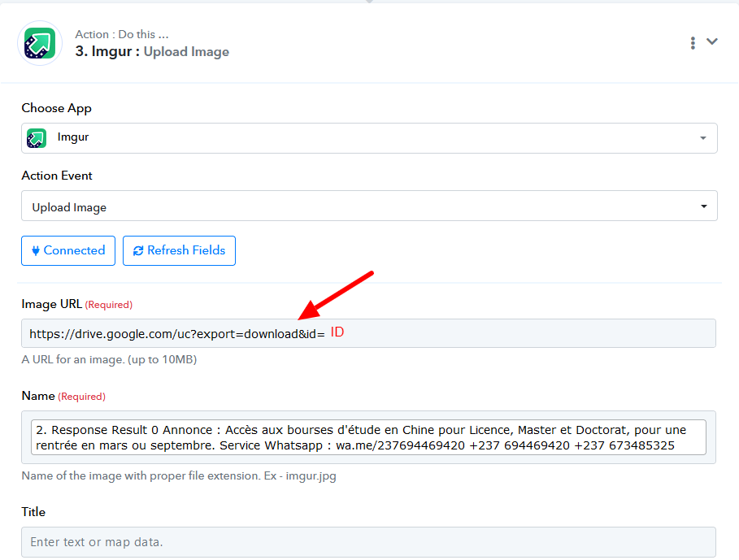Image resolution: width=739 pixels, height=560 pixels.
Task: Click the red ID text in Image URL
Action: [337, 332]
